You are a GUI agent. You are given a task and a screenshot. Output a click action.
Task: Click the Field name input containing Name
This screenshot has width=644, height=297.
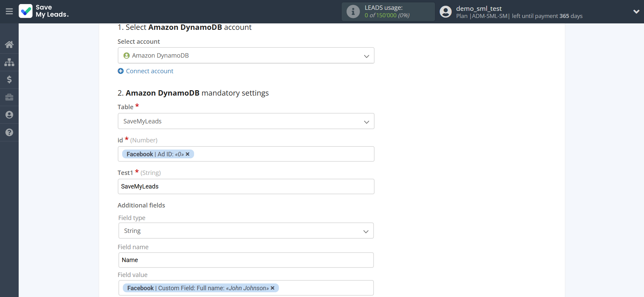(x=246, y=260)
